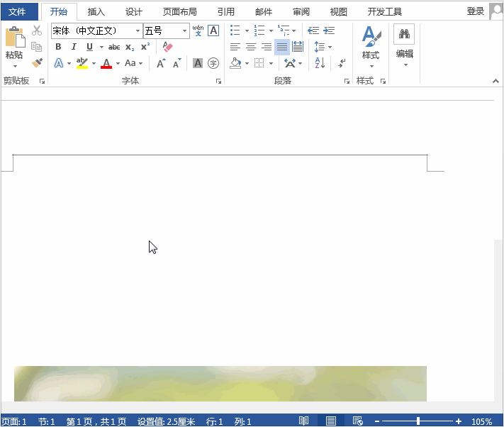
Task: Switch to the References tab
Action: point(225,12)
